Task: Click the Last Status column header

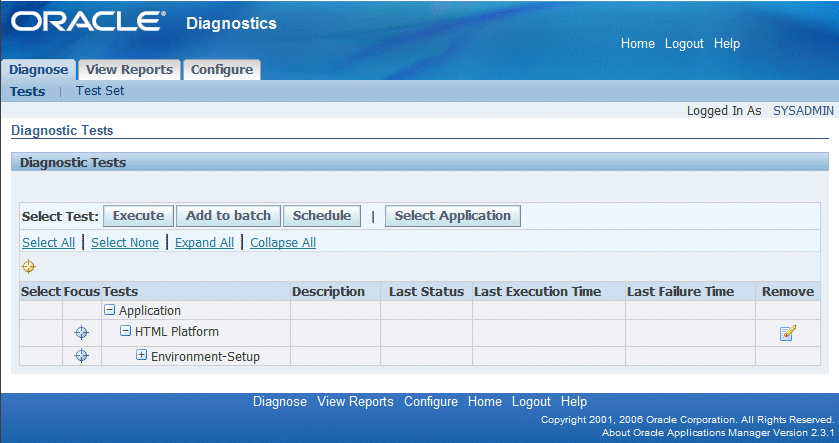Action: [x=426, y=292]
